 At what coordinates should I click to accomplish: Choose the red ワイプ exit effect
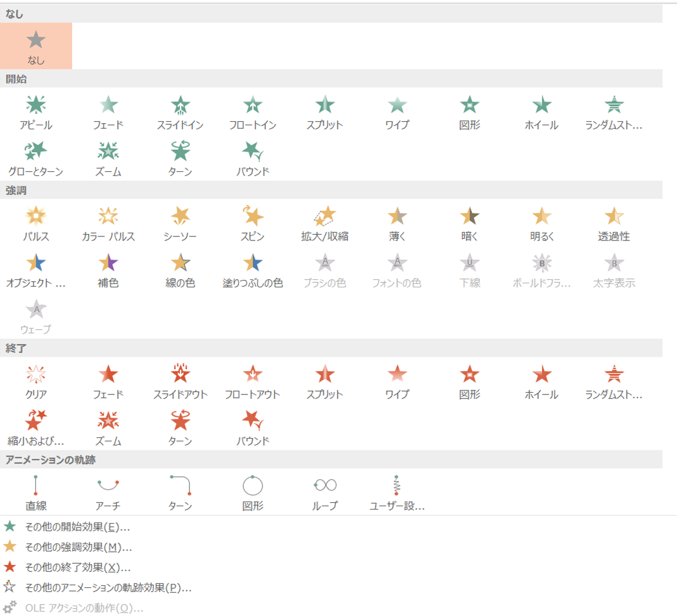[397, 382]
